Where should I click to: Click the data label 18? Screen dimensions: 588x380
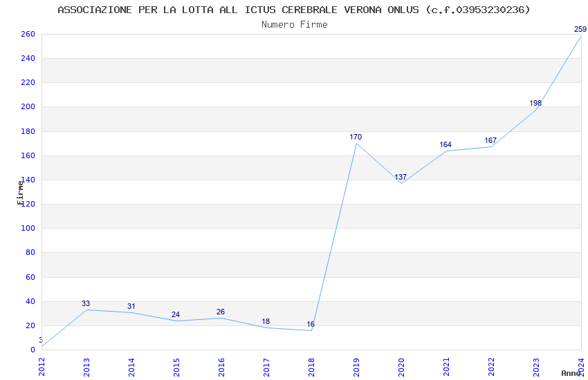266,321
